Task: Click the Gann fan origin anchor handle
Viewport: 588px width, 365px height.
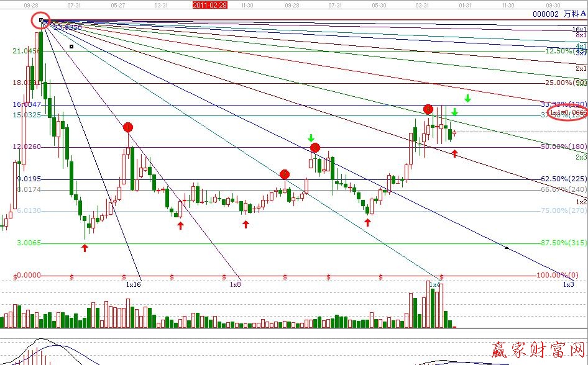Action: point(41,20)
